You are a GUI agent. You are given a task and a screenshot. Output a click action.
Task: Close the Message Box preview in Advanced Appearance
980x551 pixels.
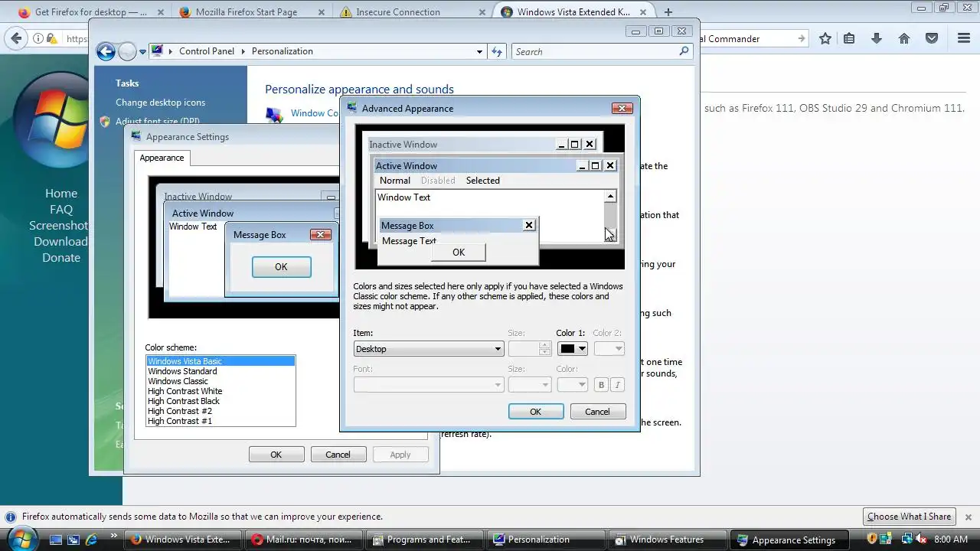(x=528, y=225)
